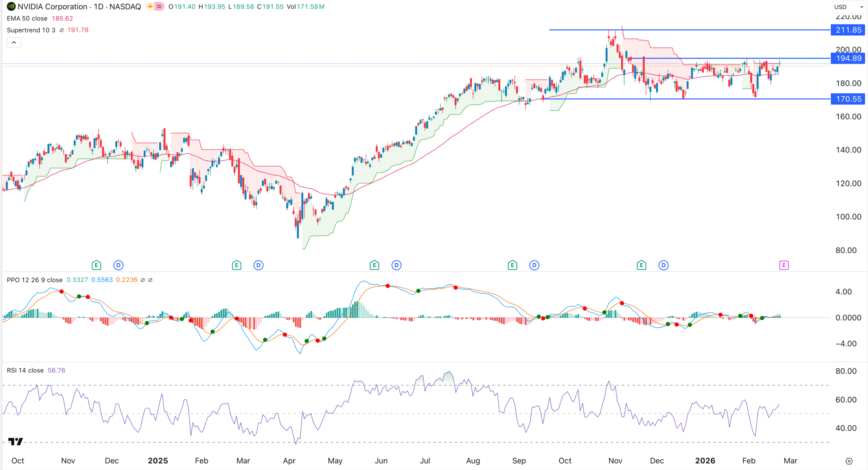Select the PPO 12 26 9 close legend
The width and height of the screenshot is (868, 470).
pyautogui.click(x=35, y=280)
